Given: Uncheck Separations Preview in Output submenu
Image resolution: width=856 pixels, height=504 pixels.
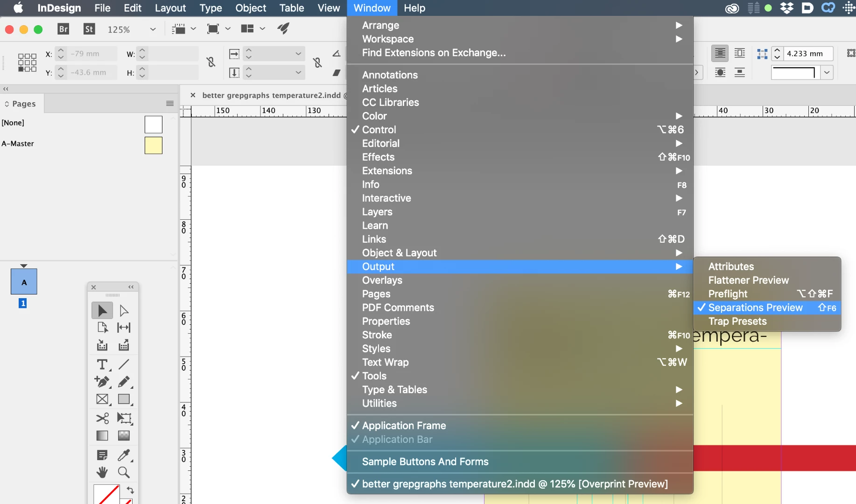Looking at the screenshot, I should tap(767, 308).
